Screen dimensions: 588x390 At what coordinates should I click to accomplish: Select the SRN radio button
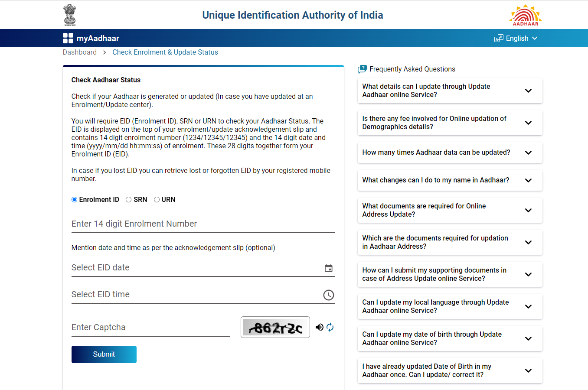128,199
